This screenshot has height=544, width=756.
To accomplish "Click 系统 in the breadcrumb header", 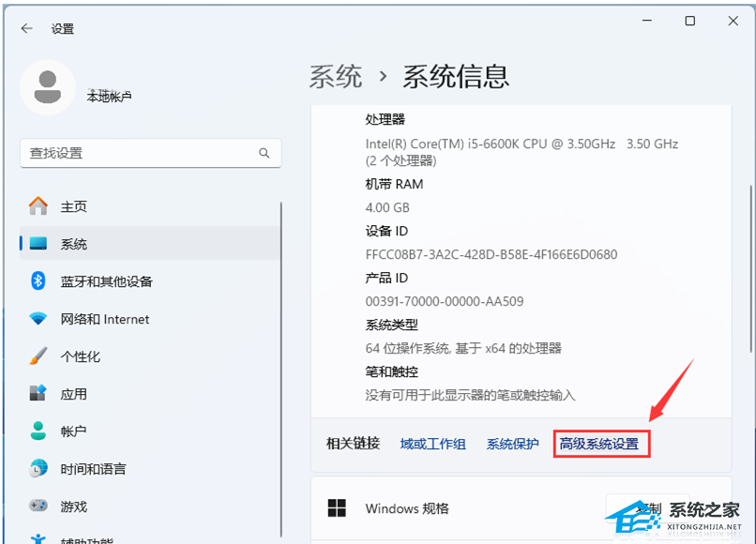I will coord(336,76).
